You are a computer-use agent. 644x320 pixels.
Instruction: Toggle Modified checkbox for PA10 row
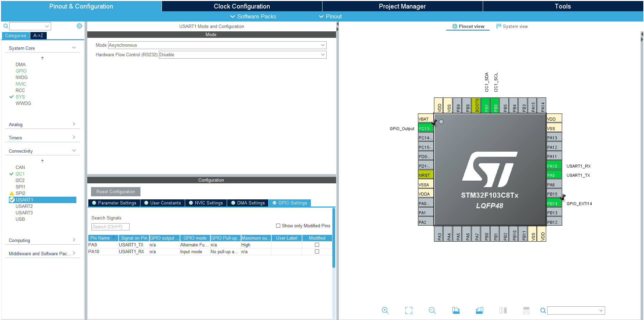317,252
